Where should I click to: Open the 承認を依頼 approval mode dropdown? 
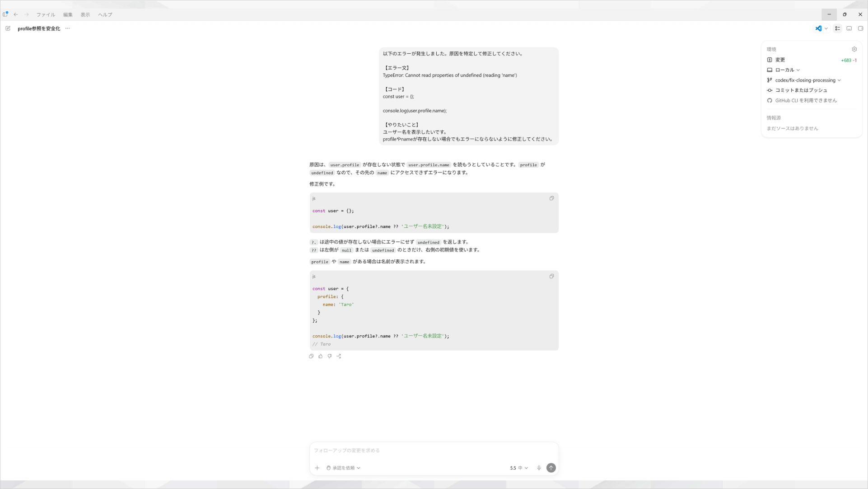(x=343, y=468)
